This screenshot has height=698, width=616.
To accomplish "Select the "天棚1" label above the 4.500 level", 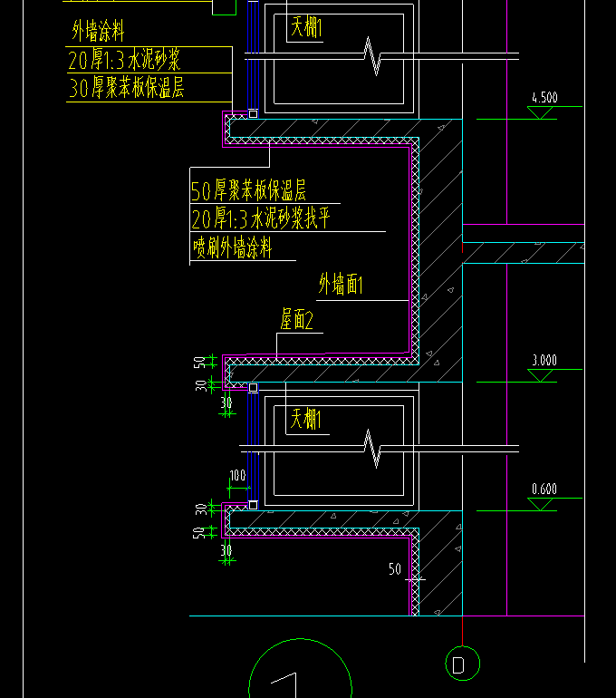I will pyautogui.click(x=306, y=26).
